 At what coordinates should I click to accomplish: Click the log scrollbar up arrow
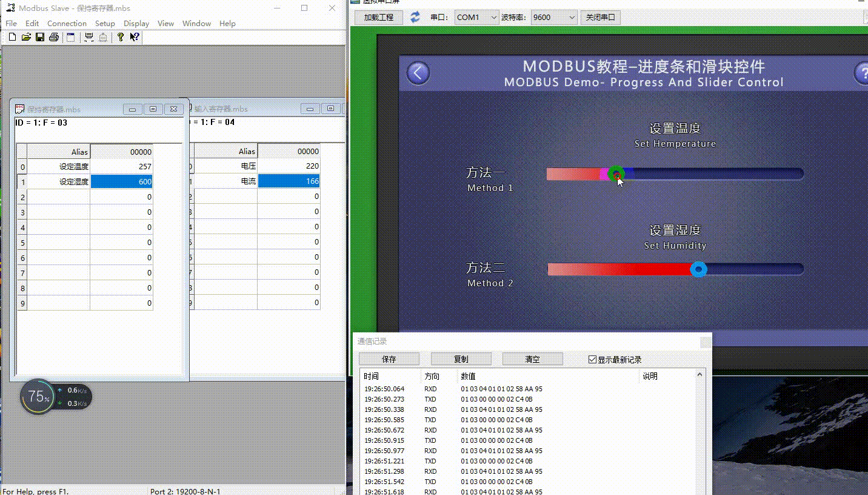click(x=700, y=375)
